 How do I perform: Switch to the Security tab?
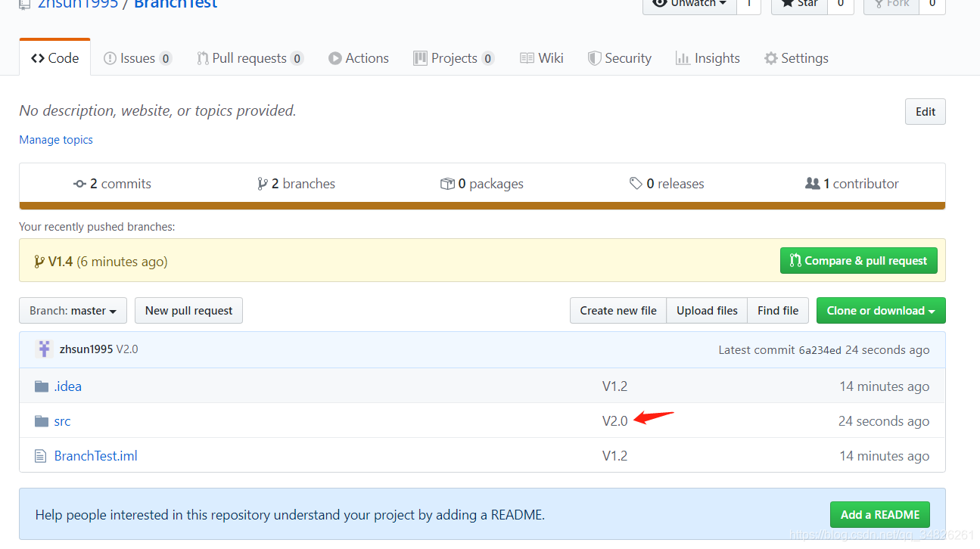(x=620, y=58)
